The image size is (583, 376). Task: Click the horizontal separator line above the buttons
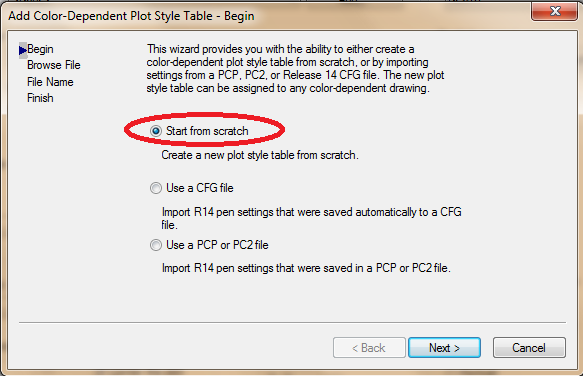pyautogui.click(x=292, y=322)
